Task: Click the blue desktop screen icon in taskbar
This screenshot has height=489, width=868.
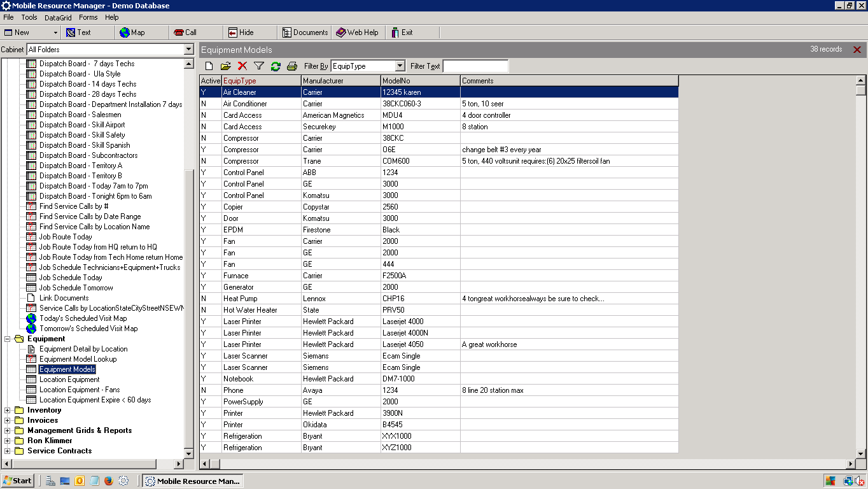Action: pos(65,481)
